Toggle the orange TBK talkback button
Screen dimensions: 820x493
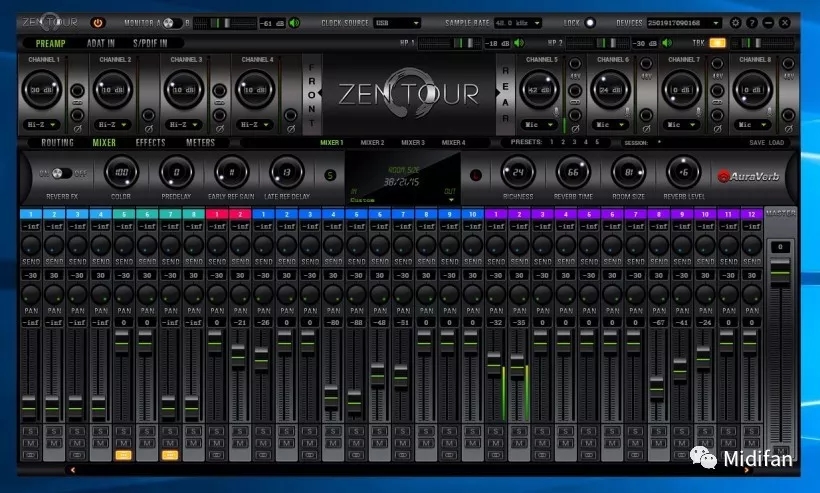pos(717,43)
